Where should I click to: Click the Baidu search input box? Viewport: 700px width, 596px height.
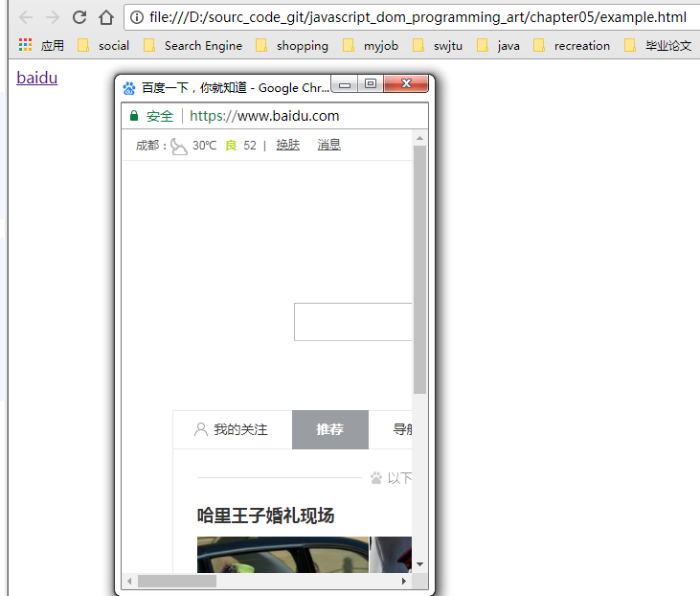pyautogui.click(x=352, y=322)
